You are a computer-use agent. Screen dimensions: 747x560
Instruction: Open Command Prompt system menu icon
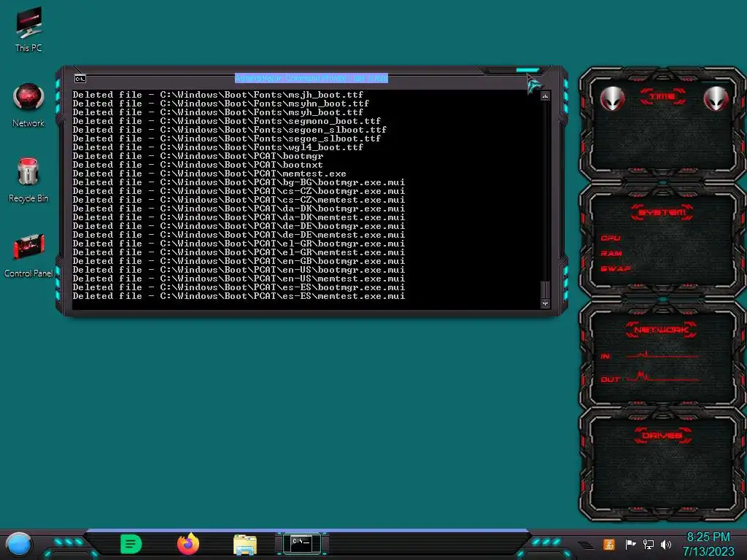(80, 79)
